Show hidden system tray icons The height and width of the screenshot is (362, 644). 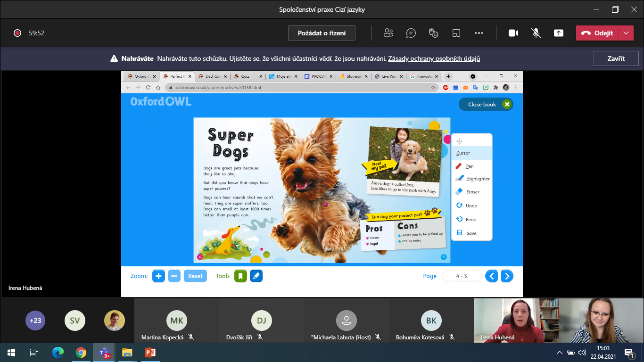pyautogui.click(x=560, y=353)
